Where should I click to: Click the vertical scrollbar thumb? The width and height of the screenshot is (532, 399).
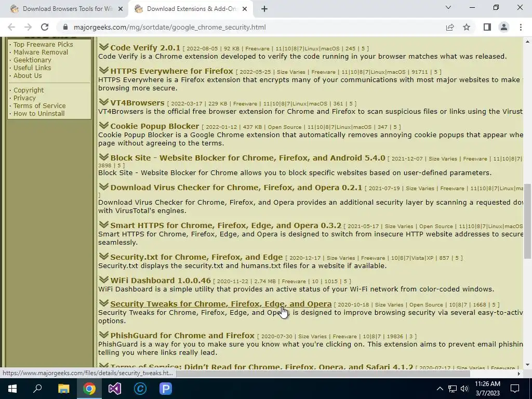coord(527,221)
